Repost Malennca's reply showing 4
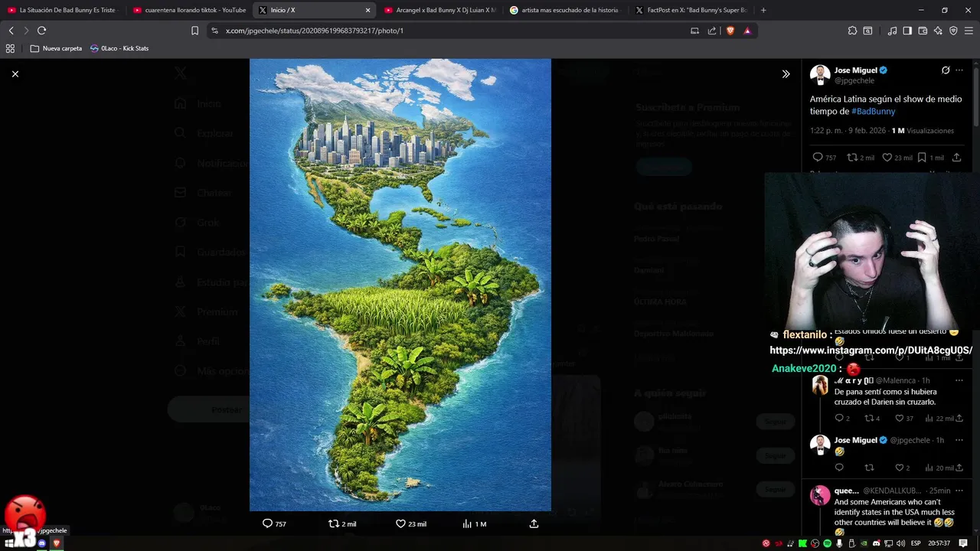Image resolution: width=980 pixels, height=551 pixels. 869,419
